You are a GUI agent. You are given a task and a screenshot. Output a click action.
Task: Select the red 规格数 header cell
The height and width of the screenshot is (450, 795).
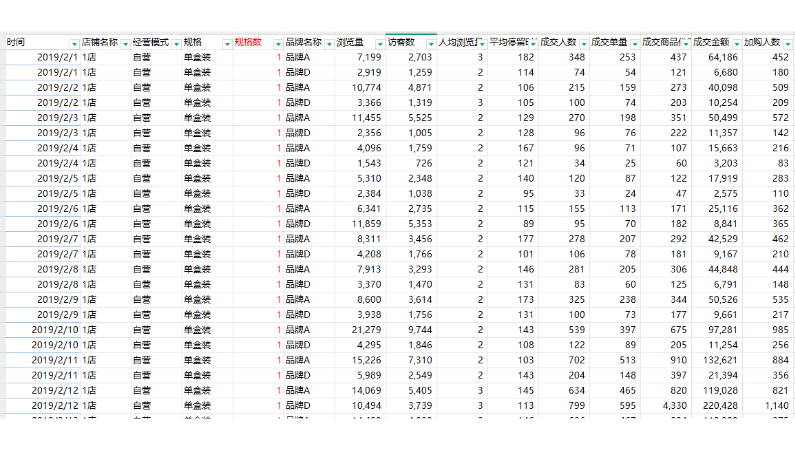(252, 43)
